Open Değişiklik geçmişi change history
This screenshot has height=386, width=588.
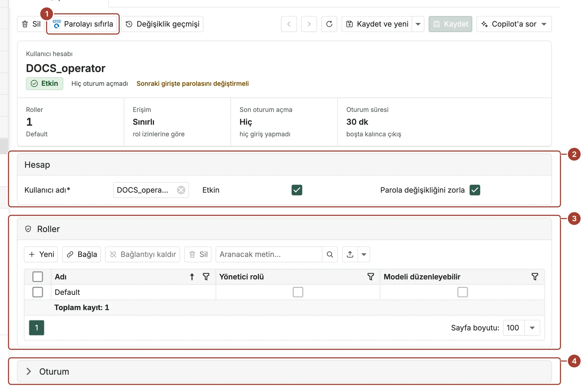tap(162, 24)
